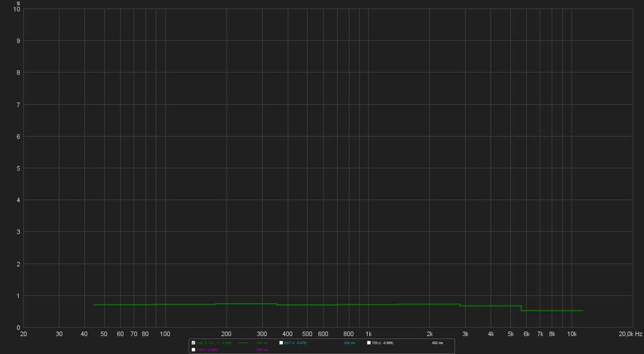Click the 693 ms Topt value
This screenshot has height=354, width=644.
(262, 343)
